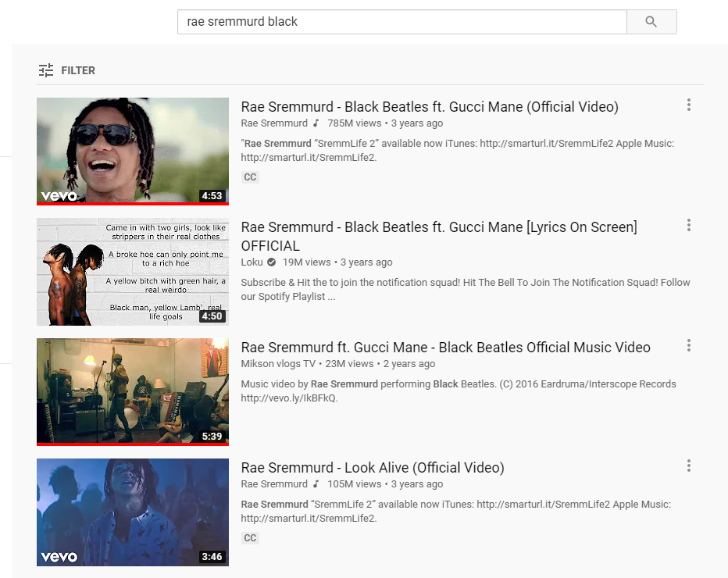Open options menu for Lyrics On Screen video

688,225
